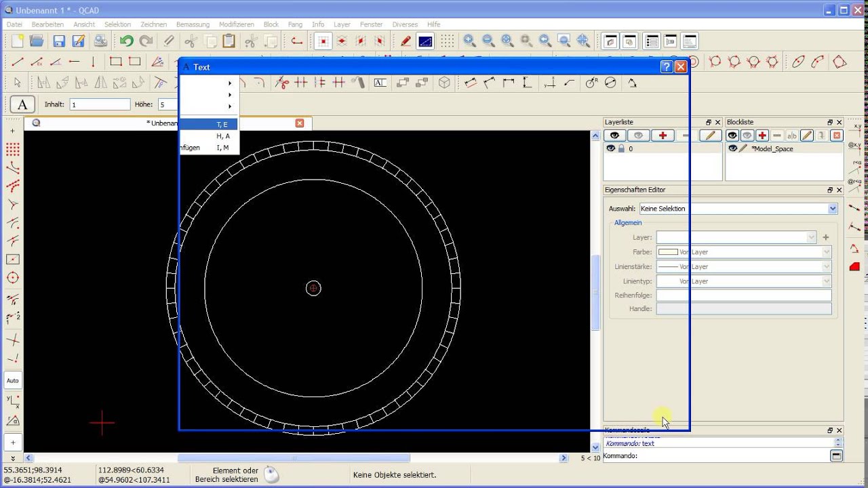
Task: Click the red pencil draft mode icon
Action: coord(406,41)
